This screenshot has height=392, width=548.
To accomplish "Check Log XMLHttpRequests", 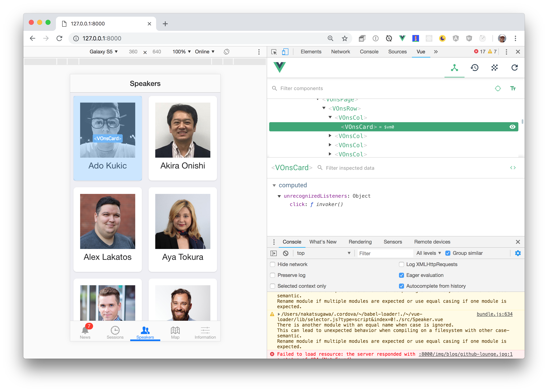I will (x=401, y=264).
